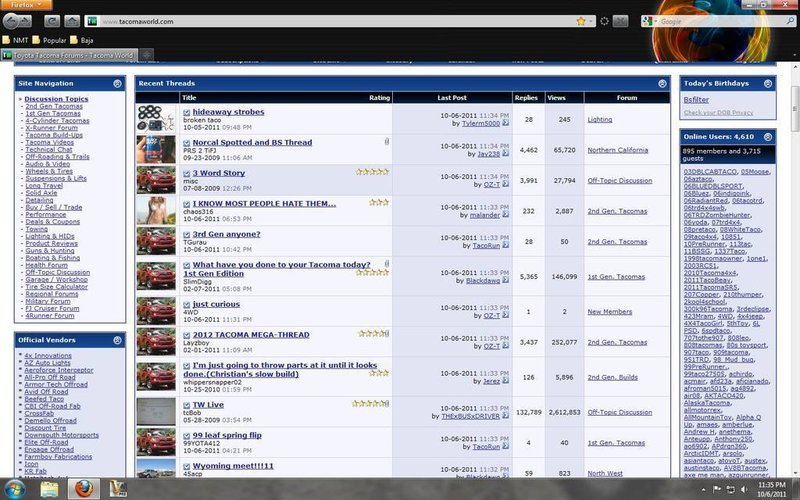
Task: Click the Google search box
Action: tap(722, 21)
